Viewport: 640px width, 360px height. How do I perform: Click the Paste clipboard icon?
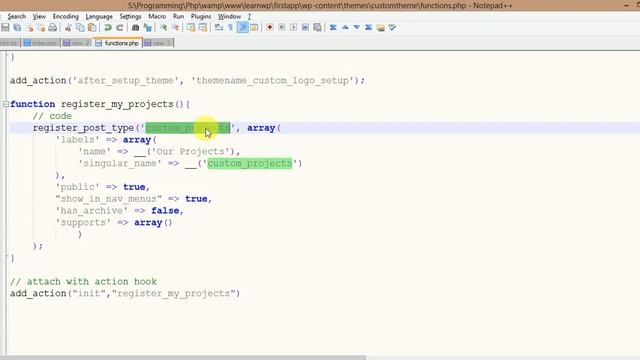pos(92,27)
